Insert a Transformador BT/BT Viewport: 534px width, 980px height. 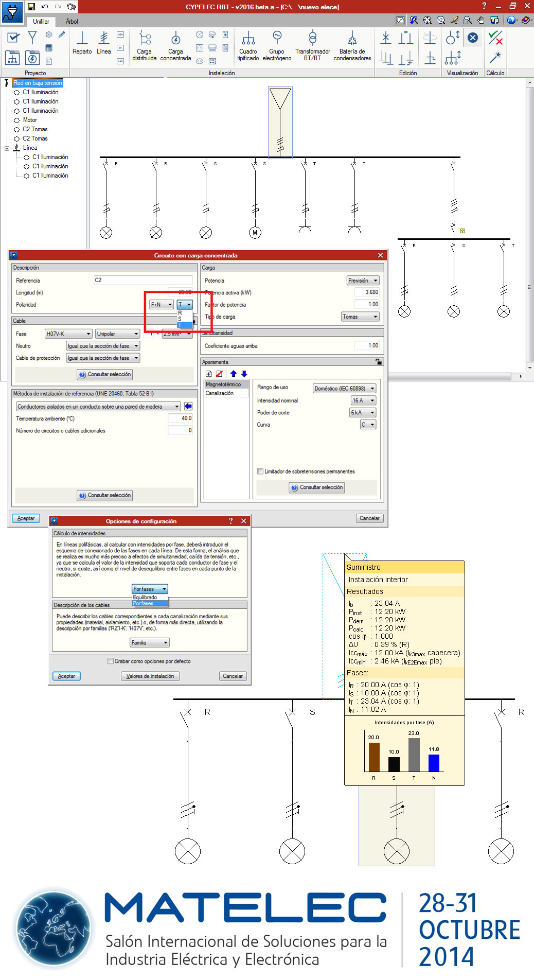coord(313,46)
